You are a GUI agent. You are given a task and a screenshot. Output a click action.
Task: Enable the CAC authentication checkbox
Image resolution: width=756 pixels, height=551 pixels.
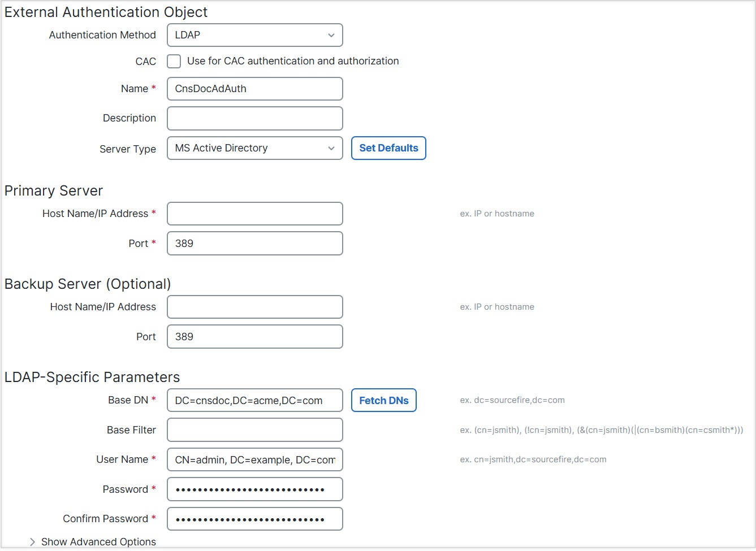coord(174,61)
